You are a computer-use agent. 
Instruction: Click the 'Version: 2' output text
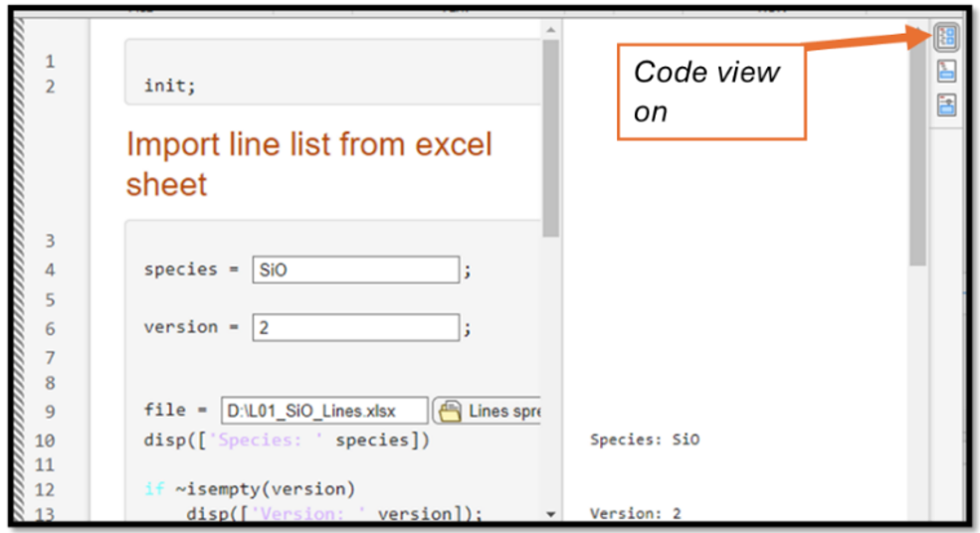tap(635, 514)
